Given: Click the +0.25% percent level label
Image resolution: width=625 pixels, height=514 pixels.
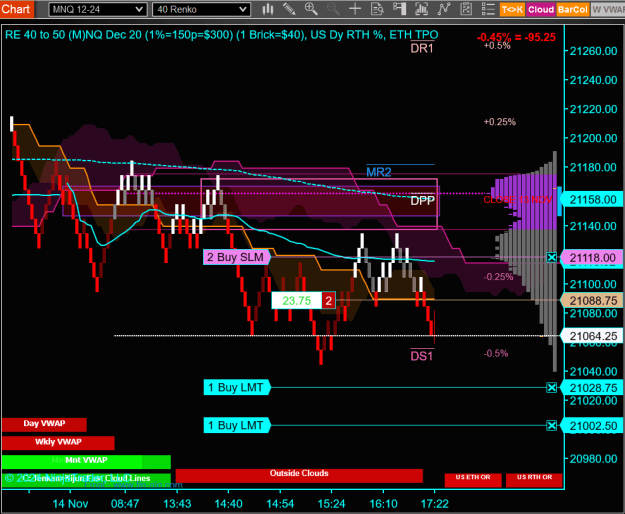Looking at the screenshot, I should click(499, 122).
